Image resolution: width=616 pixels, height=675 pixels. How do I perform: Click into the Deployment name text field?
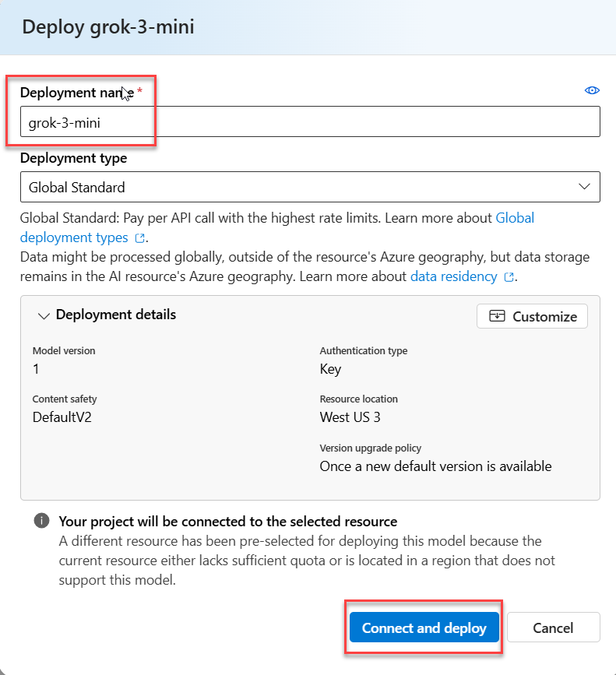(x=312, y=122)
